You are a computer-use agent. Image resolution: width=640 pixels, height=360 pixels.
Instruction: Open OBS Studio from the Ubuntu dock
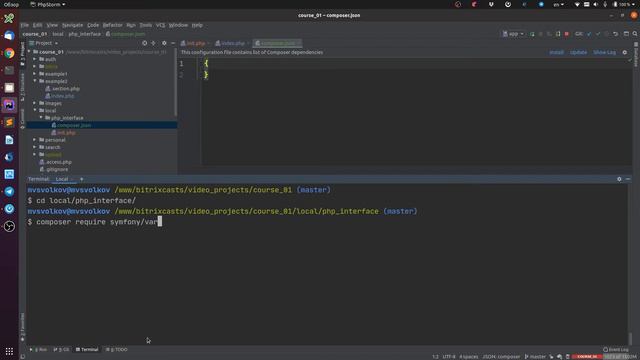(9, 226)
